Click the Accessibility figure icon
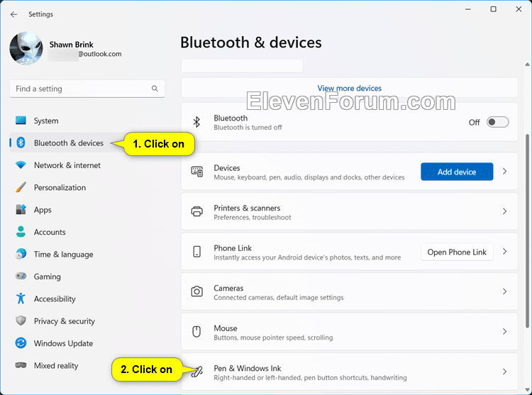532x395 pixels. coord(21,299)
